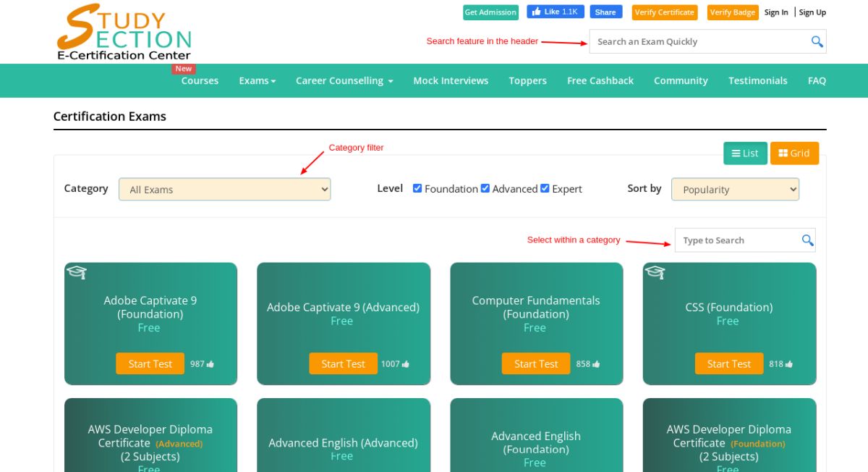Click the Sign In link

click(776, 12)
